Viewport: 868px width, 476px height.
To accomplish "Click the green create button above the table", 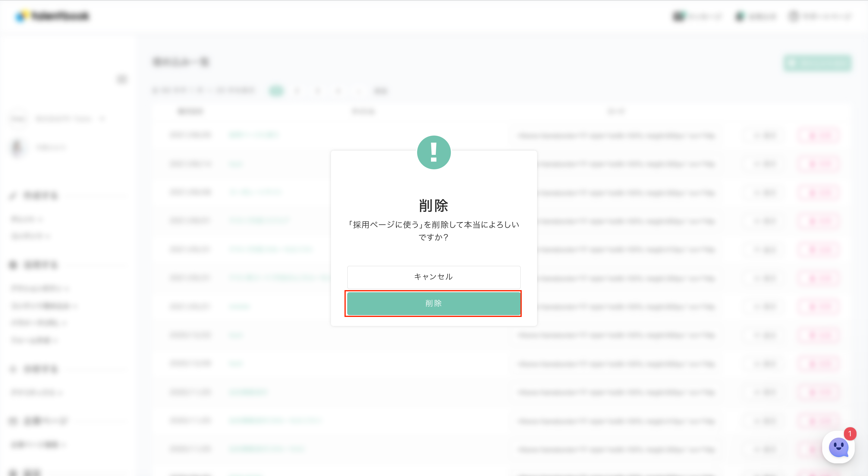I will 817,63.
